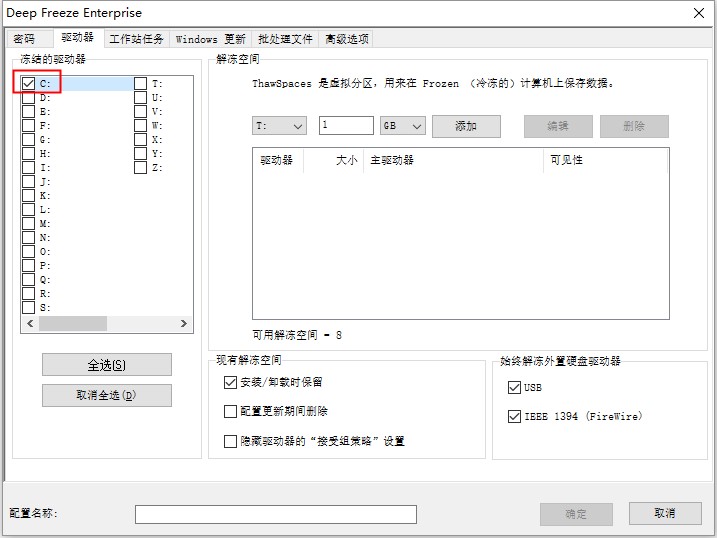Screen dimensions: 717x538
Task: Click the 配置名称 input field
Action: [x=276, y=514]
